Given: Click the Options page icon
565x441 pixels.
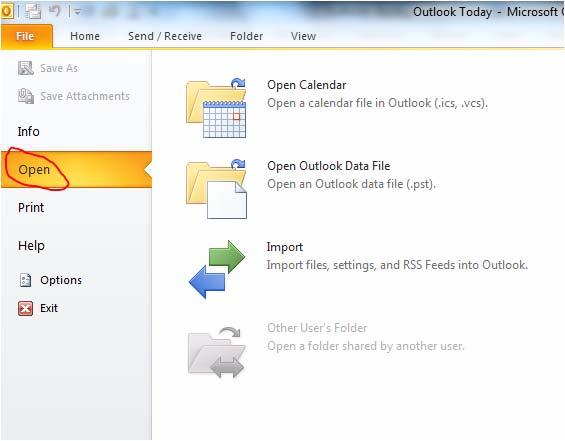Looking at the screenshot, I should (x=25, y=280).
